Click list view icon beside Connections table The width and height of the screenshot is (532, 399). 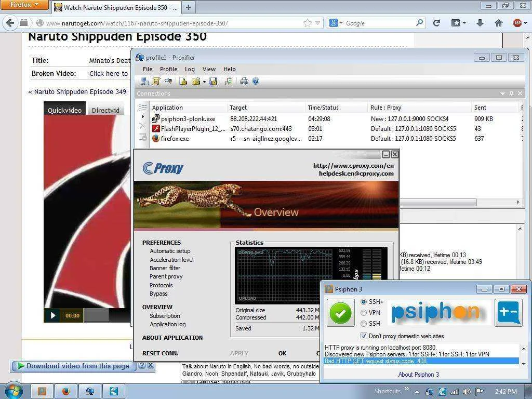click(x=143, y=108)
